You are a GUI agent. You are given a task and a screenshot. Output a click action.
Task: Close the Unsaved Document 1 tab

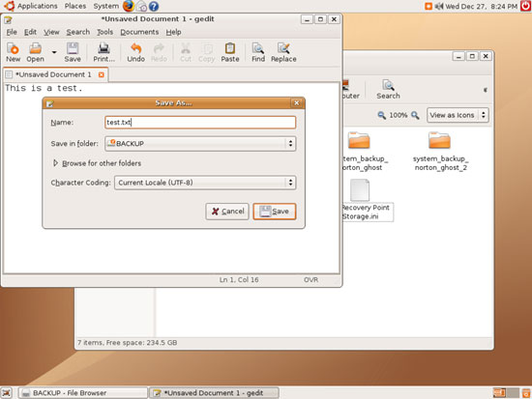102,74
